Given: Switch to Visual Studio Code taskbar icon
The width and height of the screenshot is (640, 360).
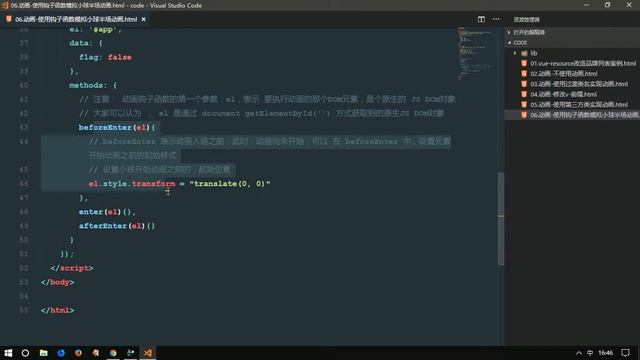Looking at the screenshot, I should 148,353.
